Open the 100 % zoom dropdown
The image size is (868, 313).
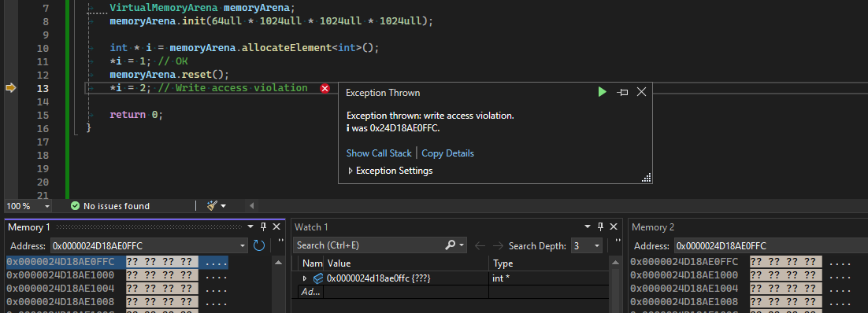47,206
